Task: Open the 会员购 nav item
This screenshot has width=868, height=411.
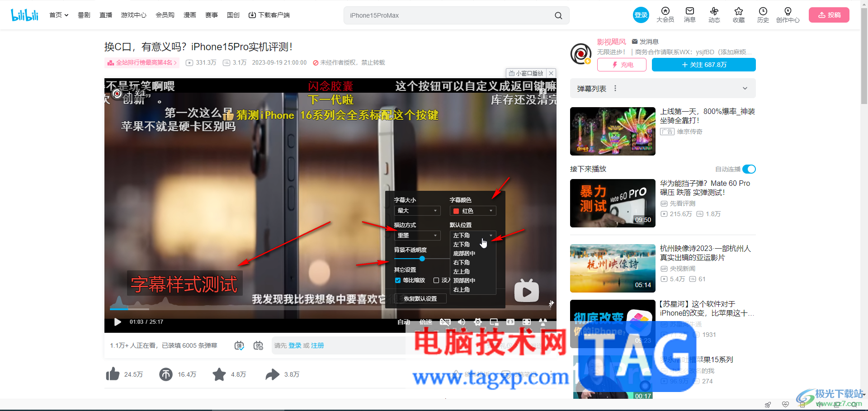Action: (165, 15)
